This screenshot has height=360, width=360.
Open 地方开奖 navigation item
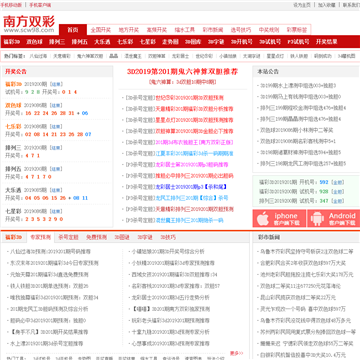pos(129,30)
